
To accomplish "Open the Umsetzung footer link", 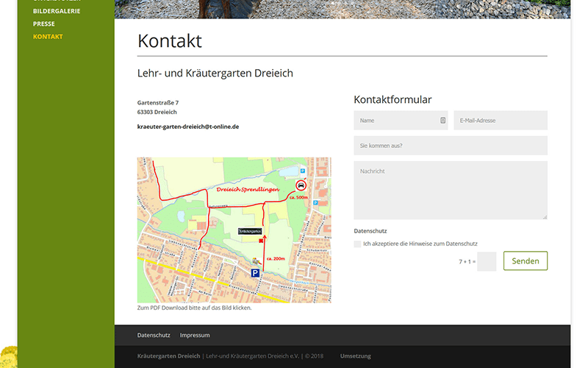I will tap(356, 356).
